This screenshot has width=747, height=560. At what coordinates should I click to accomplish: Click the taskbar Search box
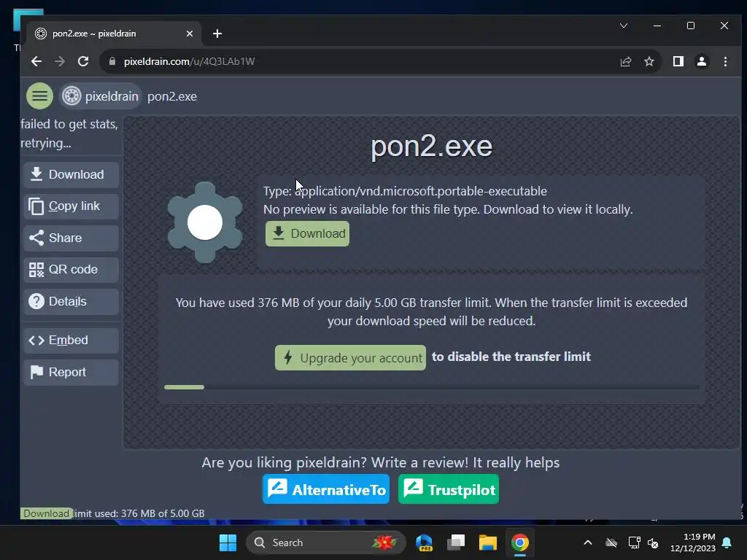point(326,542)
